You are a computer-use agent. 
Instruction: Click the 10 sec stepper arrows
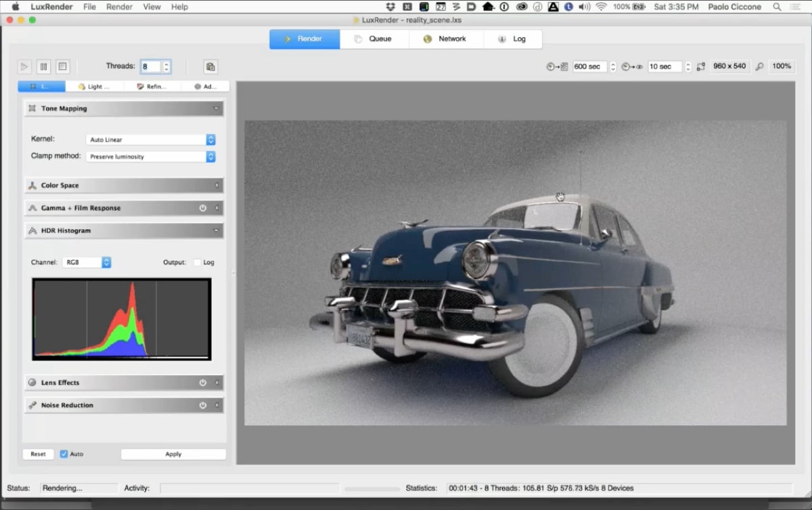click(x=688, y=66)
